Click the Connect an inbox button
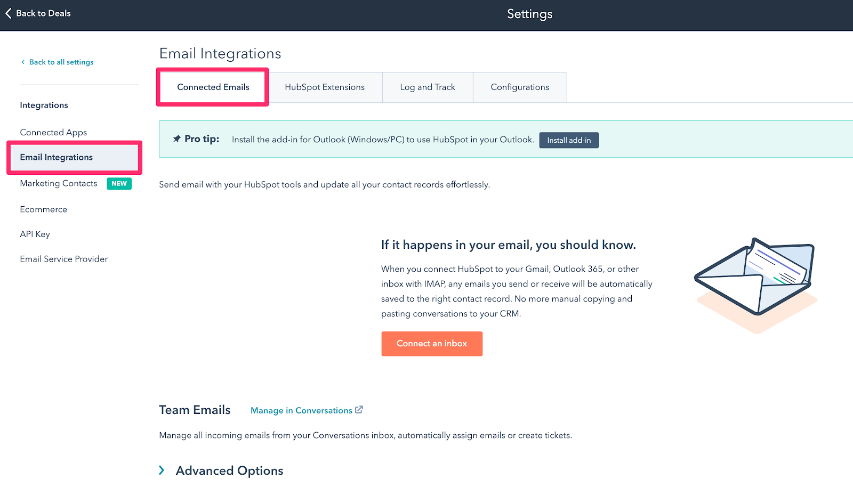 tap(431, 344)
